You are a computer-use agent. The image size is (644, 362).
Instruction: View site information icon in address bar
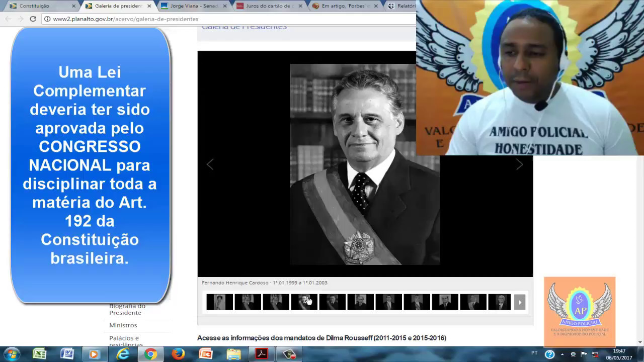[47, 19]
